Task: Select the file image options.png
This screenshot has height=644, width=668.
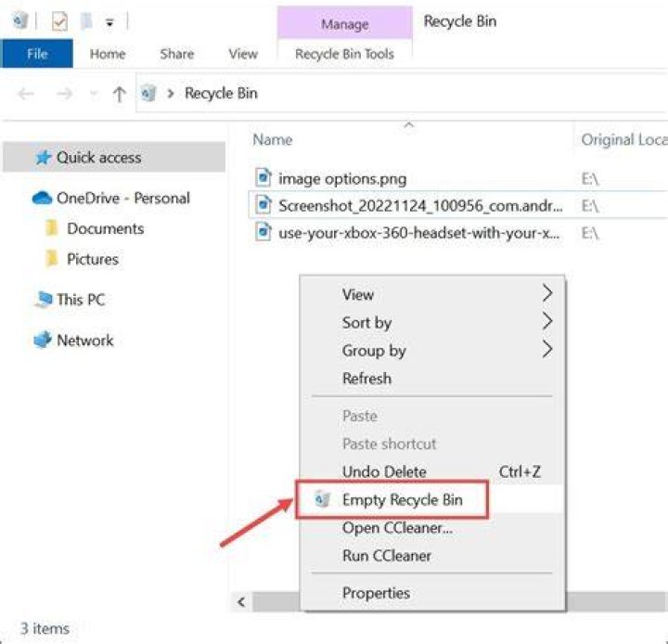Action: [x=342, y=178]
